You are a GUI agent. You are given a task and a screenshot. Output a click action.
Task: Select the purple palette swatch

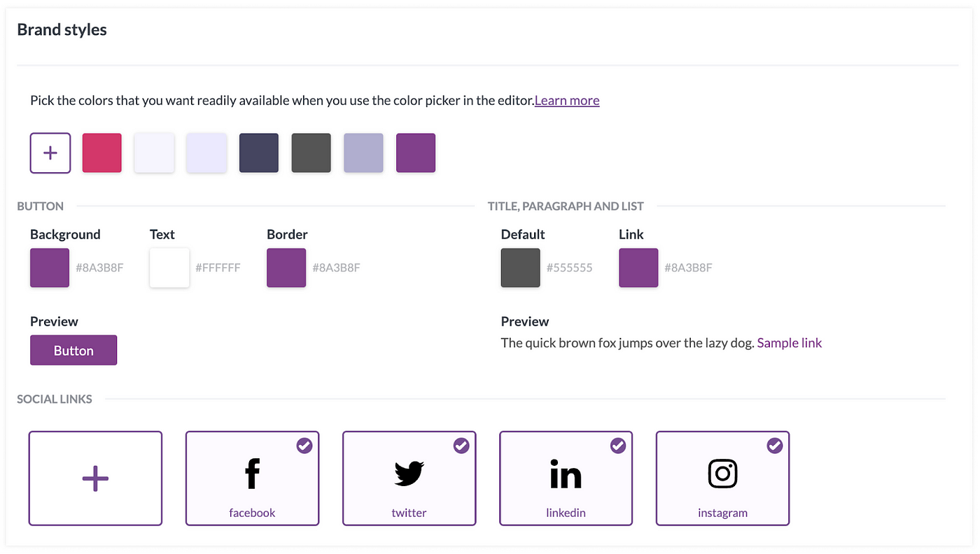(416, 152)
